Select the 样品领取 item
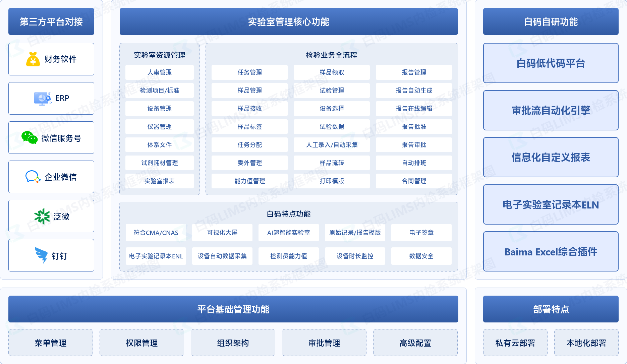 pyautogui.click(x=332, y=72)
